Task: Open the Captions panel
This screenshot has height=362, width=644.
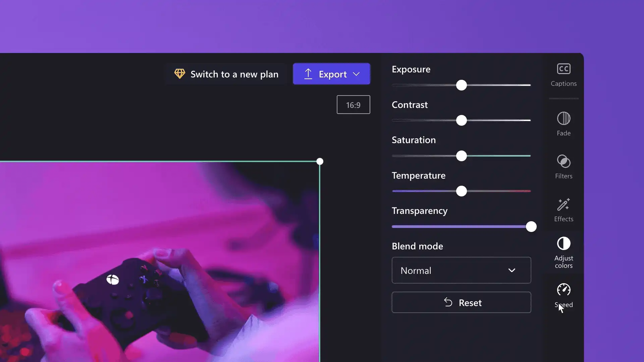Action: pyautogui.click(x=563, y=74)
